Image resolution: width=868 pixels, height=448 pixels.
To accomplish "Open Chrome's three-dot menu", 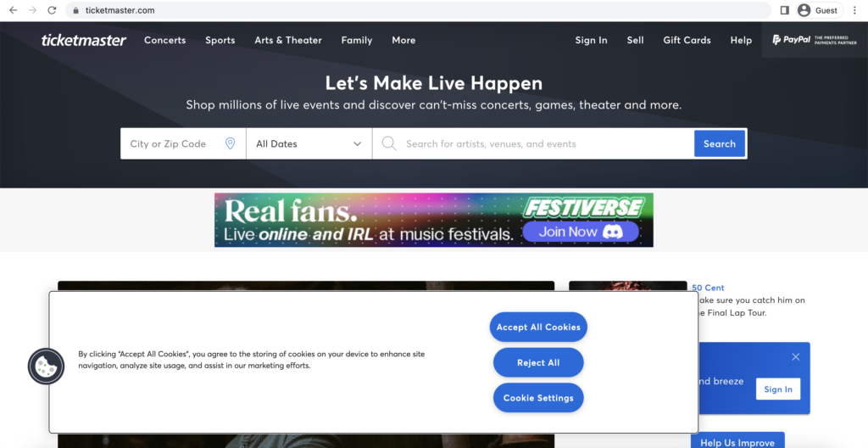I will pos(854,10).
